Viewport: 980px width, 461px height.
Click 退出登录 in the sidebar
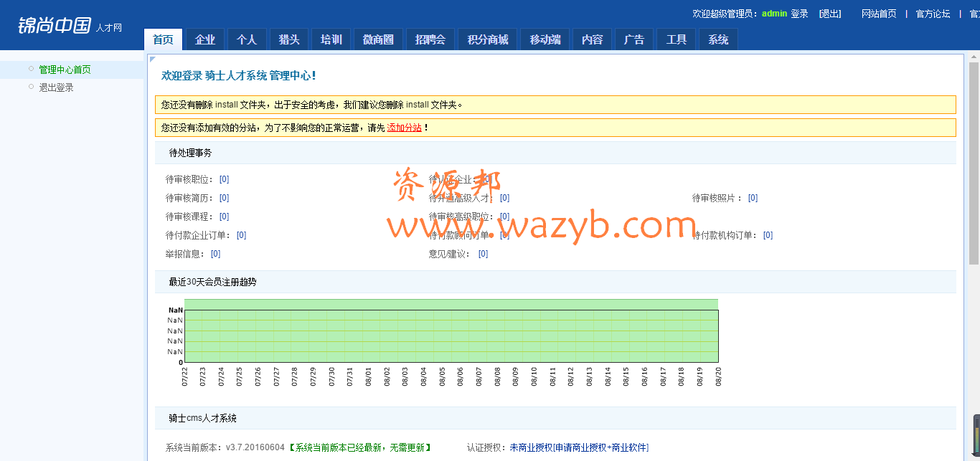(56, 87)
